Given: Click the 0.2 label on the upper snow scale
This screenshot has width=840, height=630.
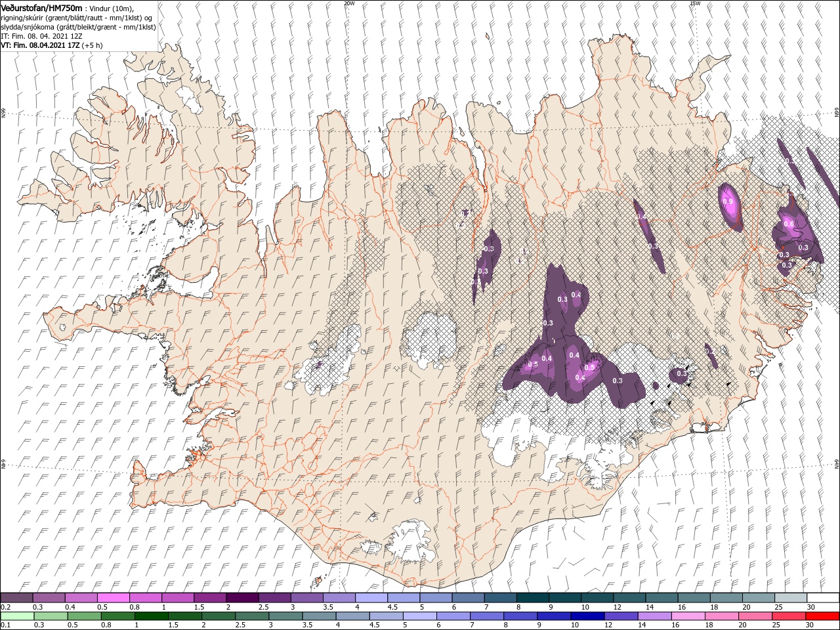Looking at the screenshot, I should pyautogui.click(x=5, y=607).
